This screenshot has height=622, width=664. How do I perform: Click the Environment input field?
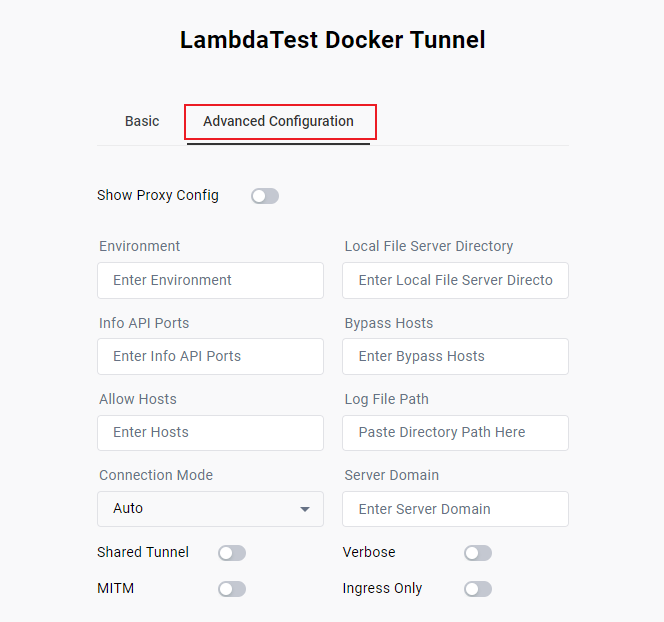click(210, 280)
